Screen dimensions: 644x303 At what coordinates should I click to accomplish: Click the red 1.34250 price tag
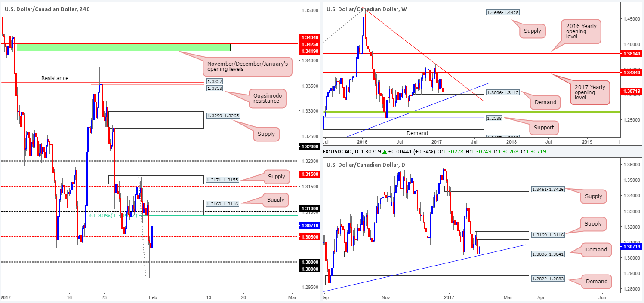click(308, 44)
